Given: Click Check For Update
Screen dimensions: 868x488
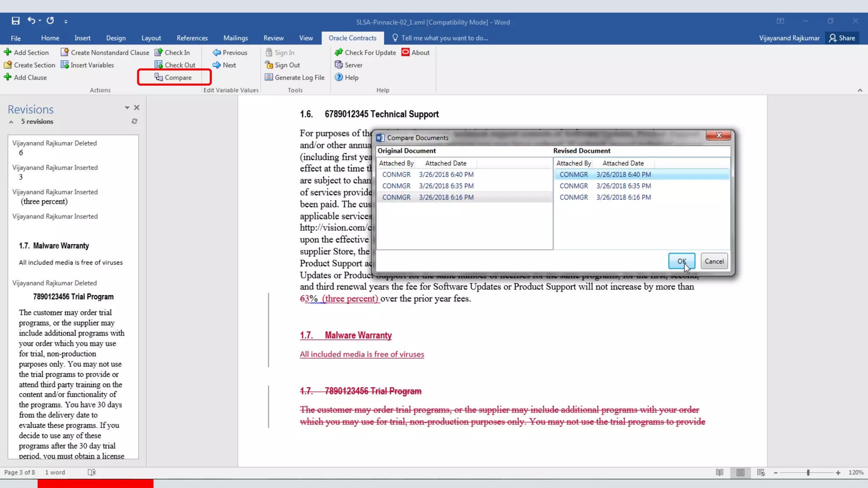Looking at the screenshot, I should [365, 53].
